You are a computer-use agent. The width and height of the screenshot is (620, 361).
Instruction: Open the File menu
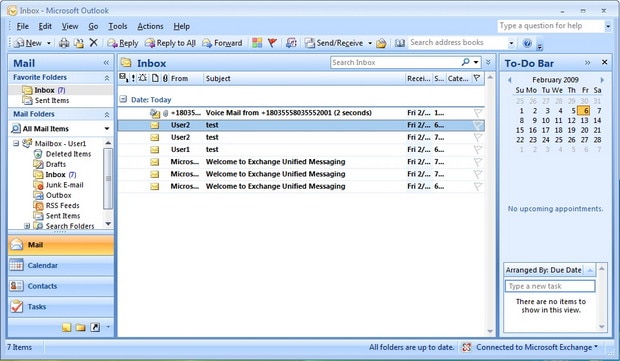(23, 26)
